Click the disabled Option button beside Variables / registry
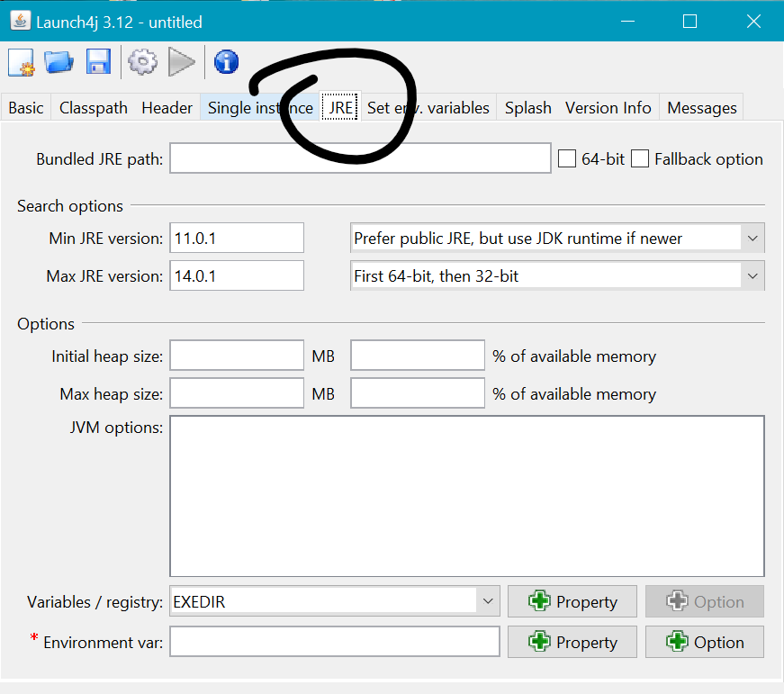The image size is (784, 694). click(x=705, y=601)
